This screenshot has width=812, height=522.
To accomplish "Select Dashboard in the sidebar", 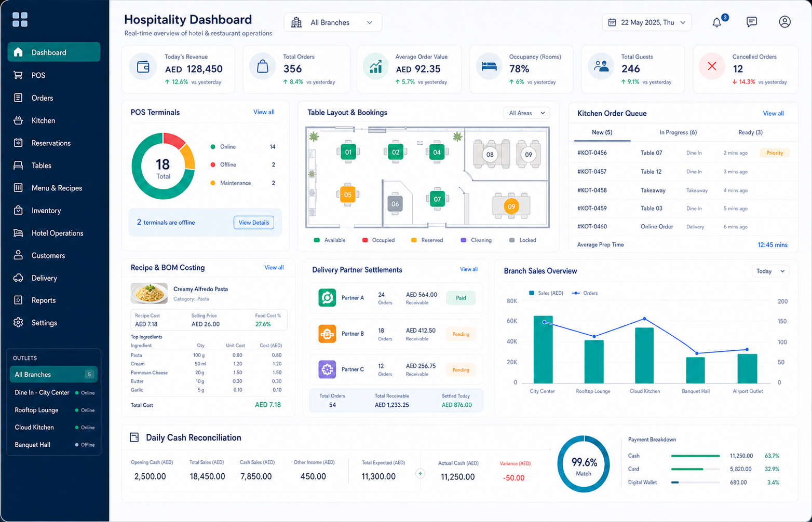I will pos(54,52).
